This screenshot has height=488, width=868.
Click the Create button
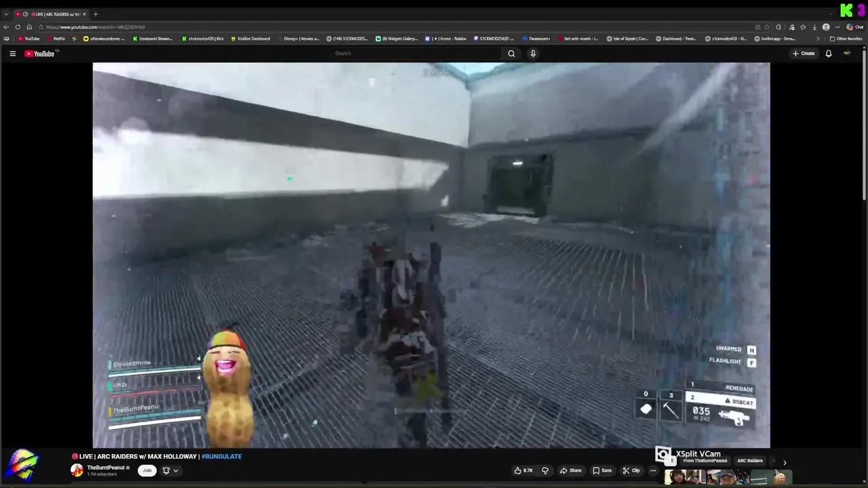(804, 54)
